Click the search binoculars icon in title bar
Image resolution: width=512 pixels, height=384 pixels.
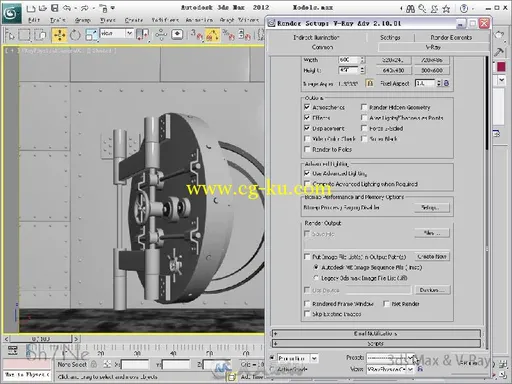pyautogui.click(x=410, y=9)
